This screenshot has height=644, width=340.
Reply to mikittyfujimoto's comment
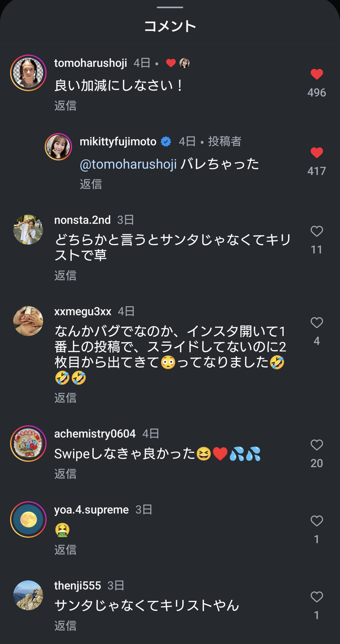[x=91, y=184]
